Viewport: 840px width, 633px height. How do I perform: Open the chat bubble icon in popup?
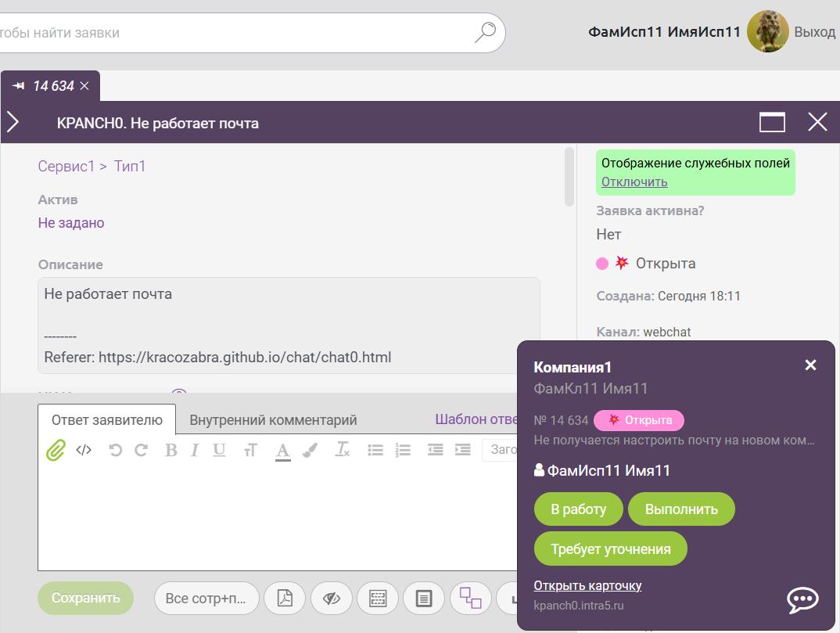click(x=802, y=600)
